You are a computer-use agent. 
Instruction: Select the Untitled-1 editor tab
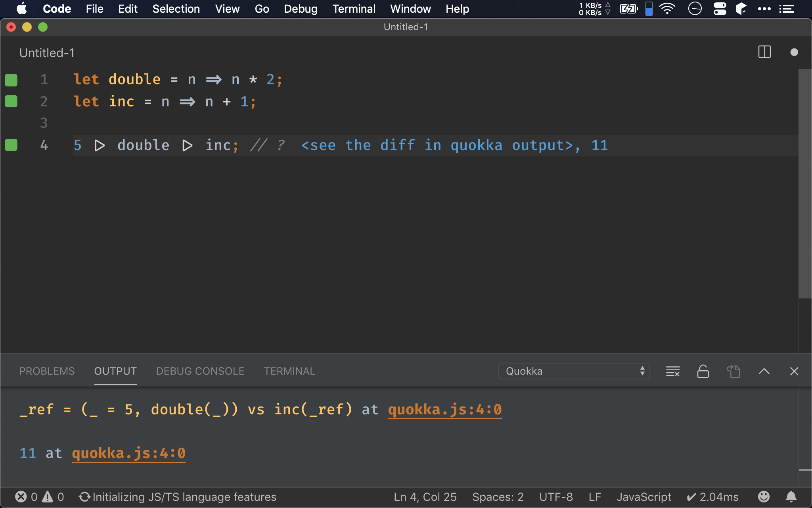[x=47, y=53]
